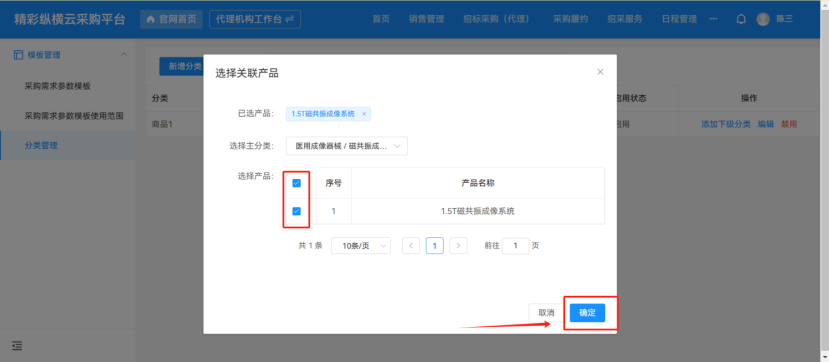This screenshot has height=362, width=829.
Task: Toggle the select-all checkbox in table header
Action: click(x=297, y=183)
